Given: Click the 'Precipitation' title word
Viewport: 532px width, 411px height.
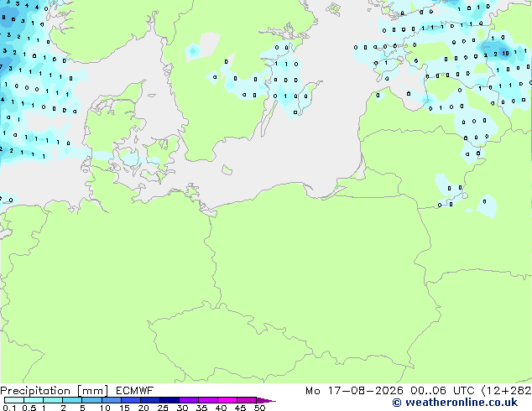Looking at the screenshot, I should coord(35,391).
